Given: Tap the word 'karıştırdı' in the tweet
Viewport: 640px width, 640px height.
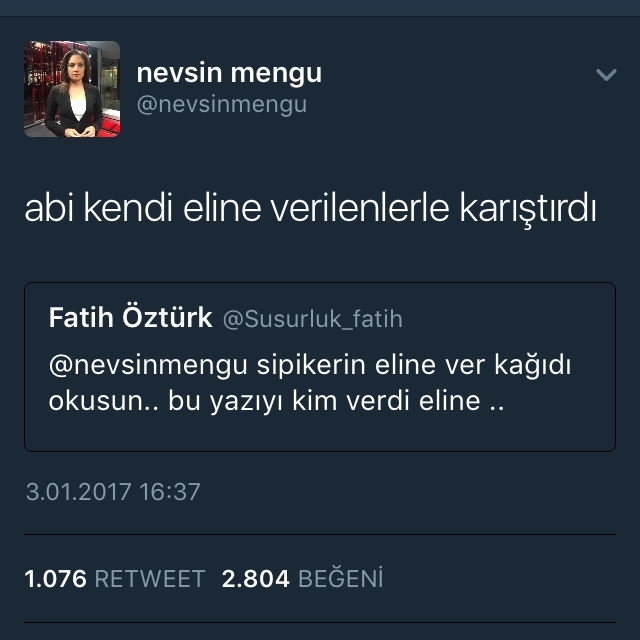Looking at the screenshot, I should point(528,210).
